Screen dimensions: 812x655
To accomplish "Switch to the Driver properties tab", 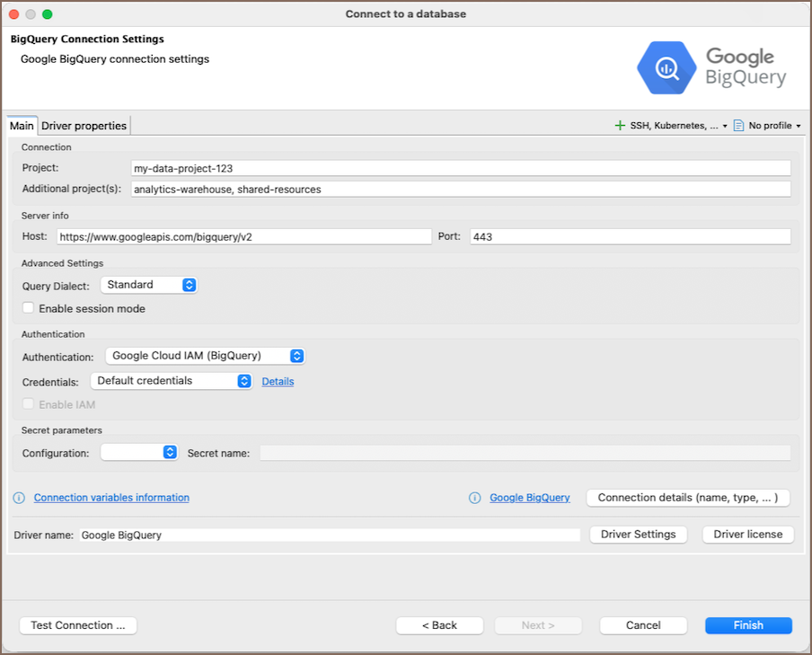I will [x=84, y=126].
